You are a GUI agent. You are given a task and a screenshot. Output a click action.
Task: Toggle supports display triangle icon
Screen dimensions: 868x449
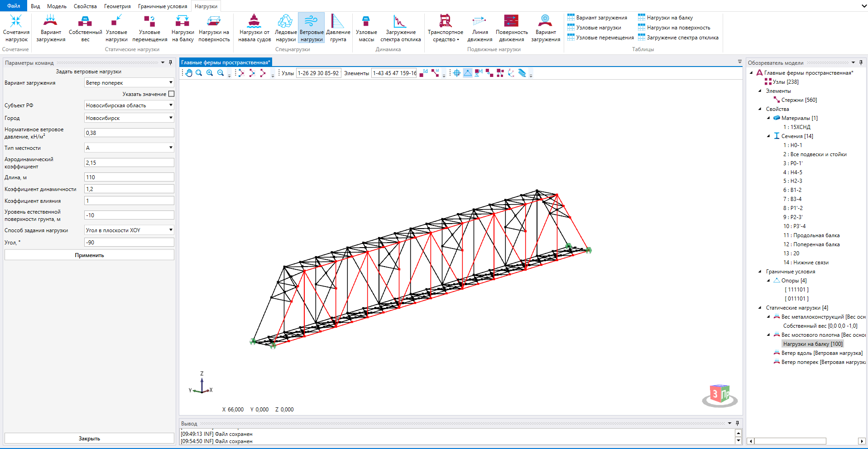(468, 73)
